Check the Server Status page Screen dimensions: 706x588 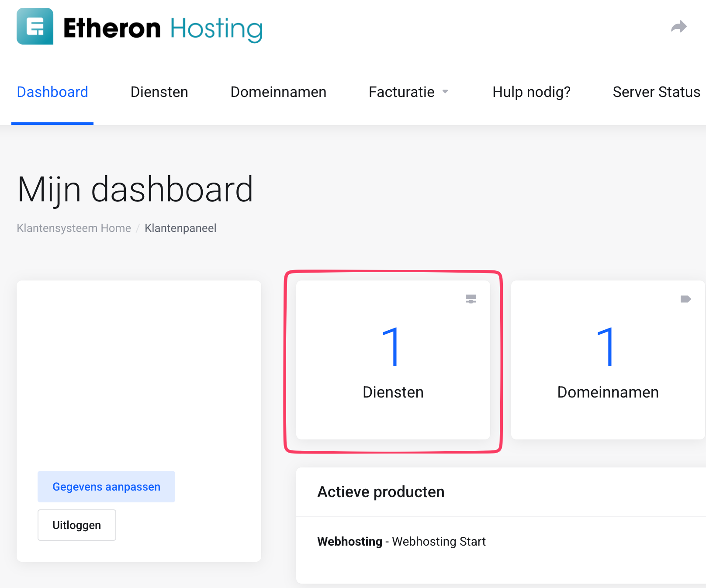tap(656, 92)
